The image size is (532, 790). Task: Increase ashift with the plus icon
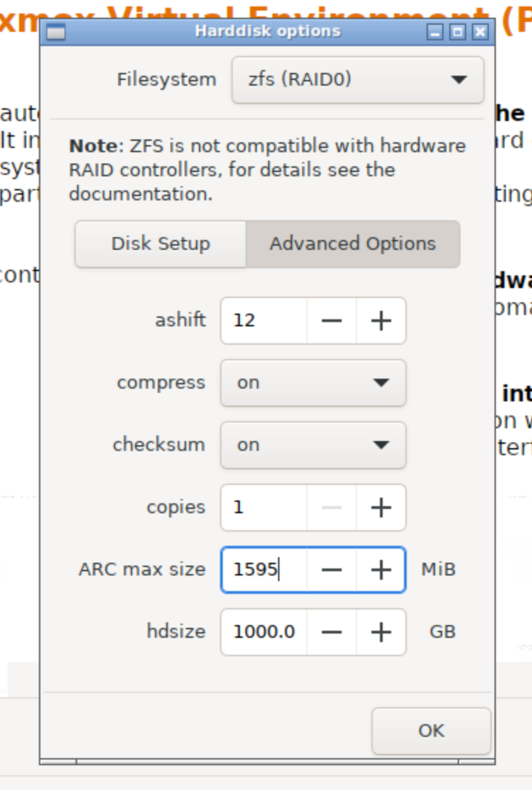[x=381, y=321]
